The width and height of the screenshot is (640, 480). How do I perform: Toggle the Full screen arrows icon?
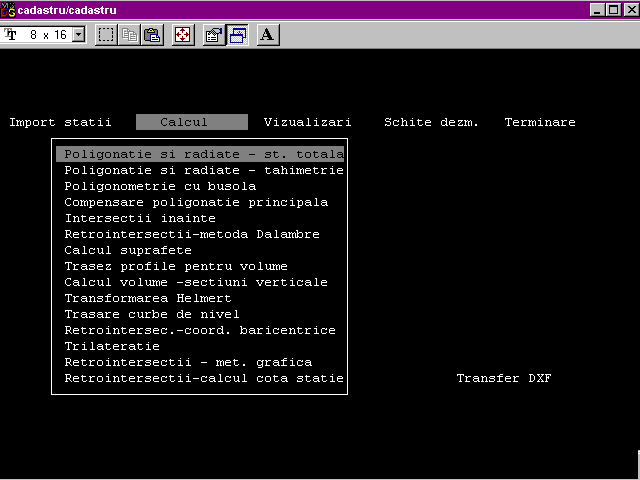(182, 35)
